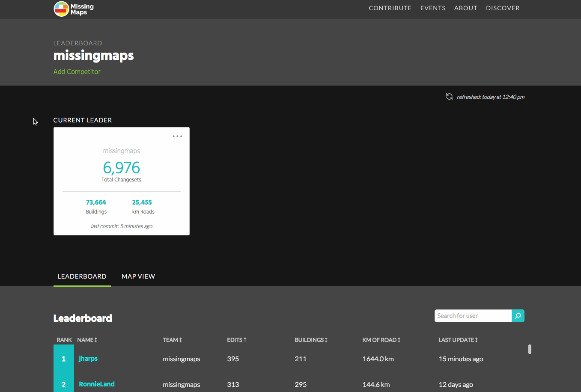Click the Missing Maps logo

coord(74,9)
